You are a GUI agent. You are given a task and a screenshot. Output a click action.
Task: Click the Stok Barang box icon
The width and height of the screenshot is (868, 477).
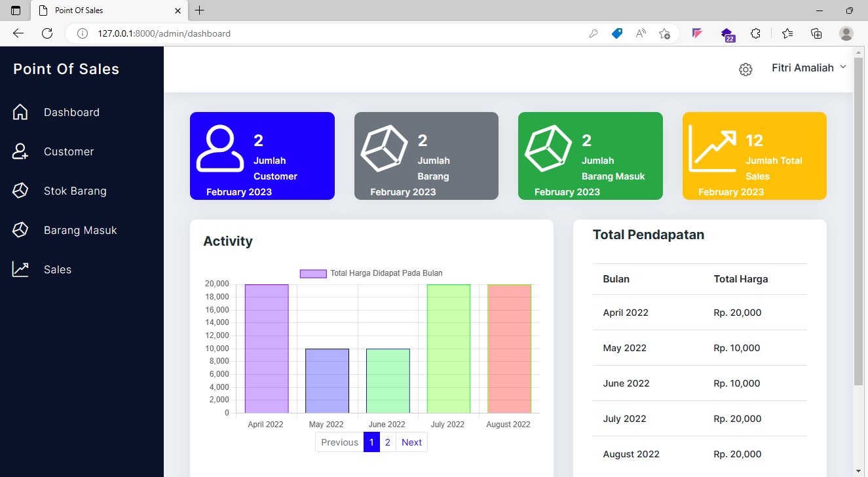click(20, 191)
